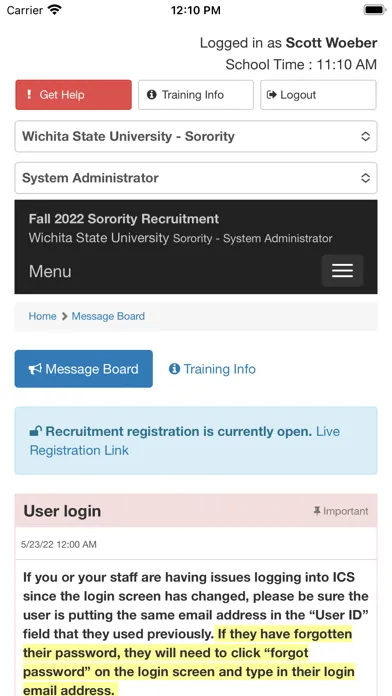Viewport: 392px width, 696px height.
Task: Click the megaphone icon on Message Board
Action: tap(35, 369)
